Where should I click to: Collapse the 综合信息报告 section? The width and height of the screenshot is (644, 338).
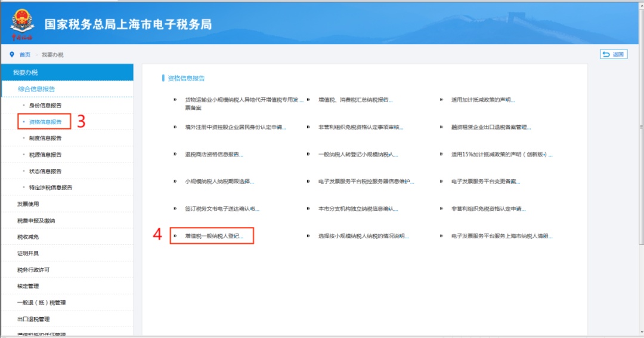click(x=37, y=89)
